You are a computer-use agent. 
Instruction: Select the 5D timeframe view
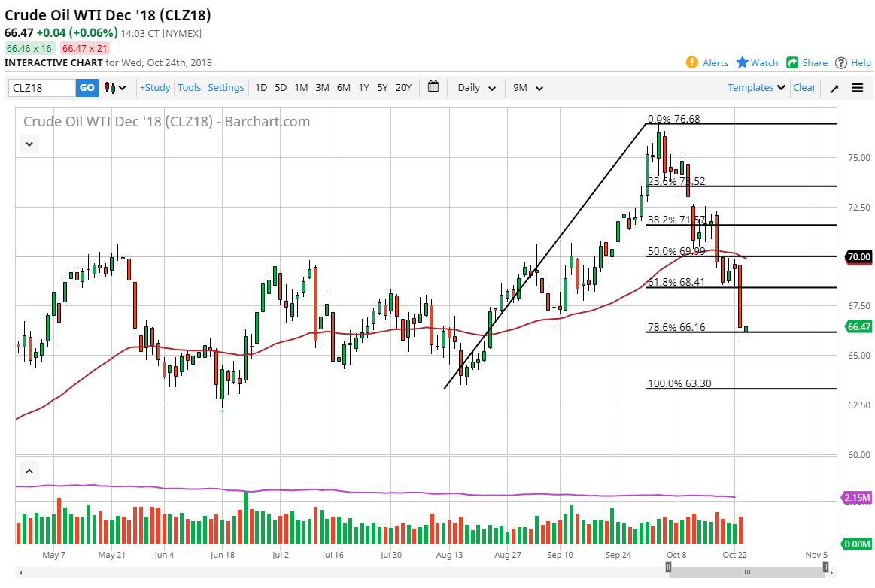281,87
